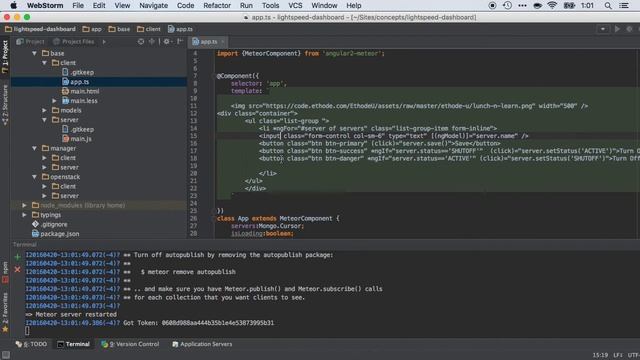Collapse the base folder

(35, 53)
